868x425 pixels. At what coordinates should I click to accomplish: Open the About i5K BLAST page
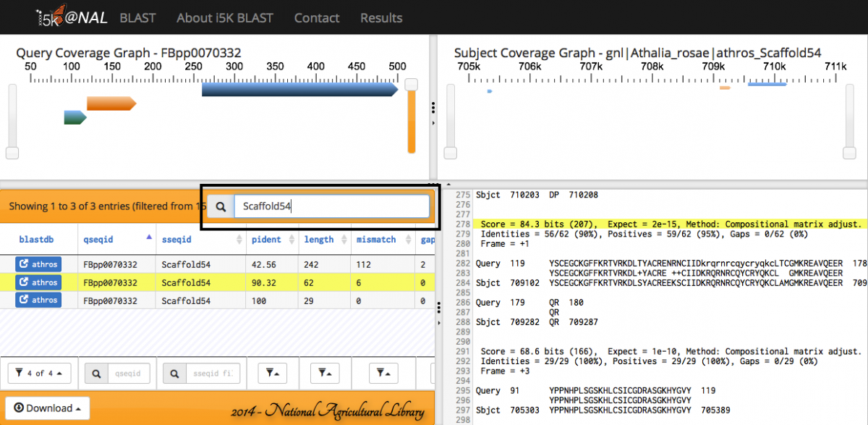pyautogui.click(x=224, y=18)
